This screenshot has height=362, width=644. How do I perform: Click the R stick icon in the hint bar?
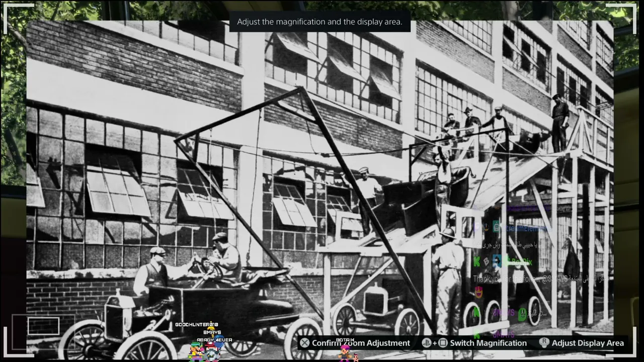click(544, 343)
